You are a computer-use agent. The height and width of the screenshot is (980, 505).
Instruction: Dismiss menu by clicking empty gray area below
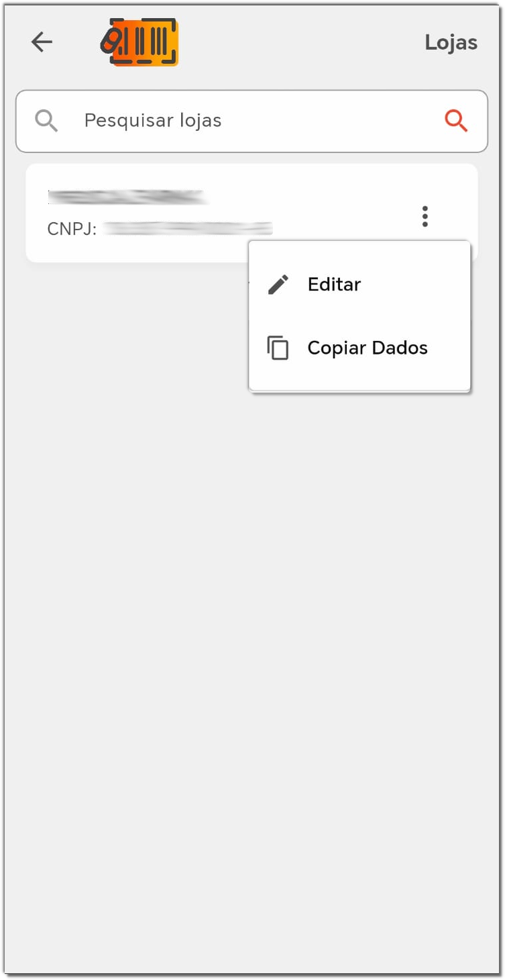click(252, 604)
